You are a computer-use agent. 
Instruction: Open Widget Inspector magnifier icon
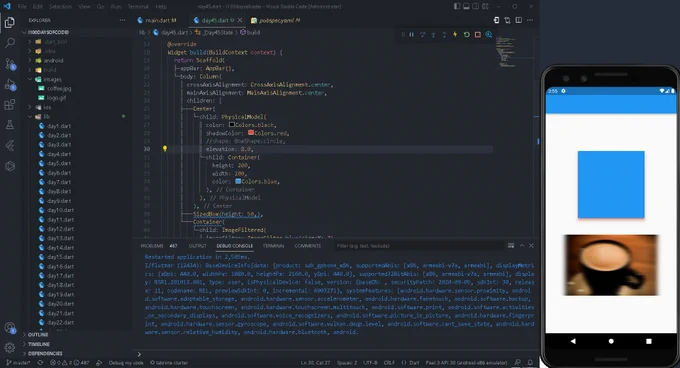tap(489, 35)
